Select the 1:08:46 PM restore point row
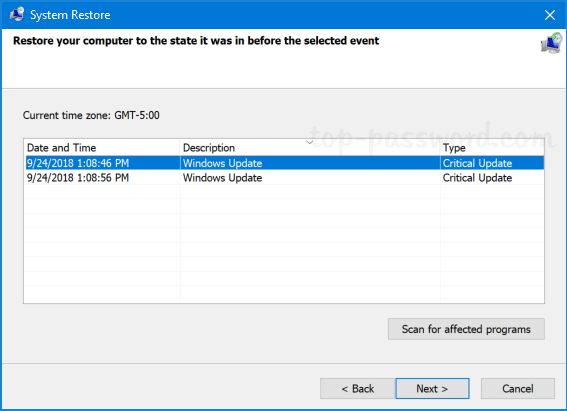The height and width of the screenshot is (411, 567). click(284, 163)
